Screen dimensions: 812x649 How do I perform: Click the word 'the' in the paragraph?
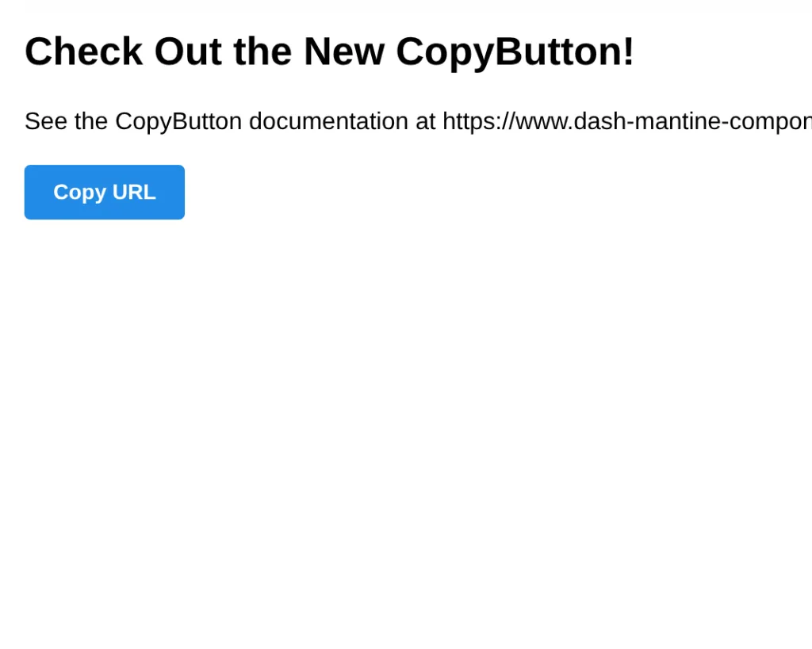click(x=91, y=121)
